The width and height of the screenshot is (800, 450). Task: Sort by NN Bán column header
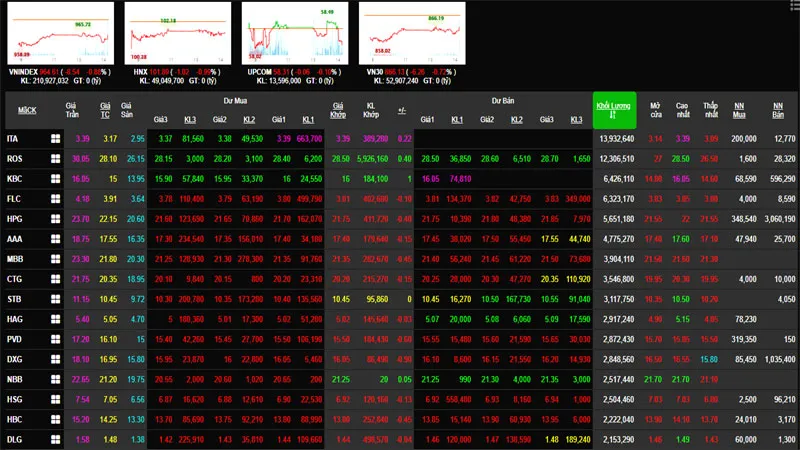(x=778, y=110)
